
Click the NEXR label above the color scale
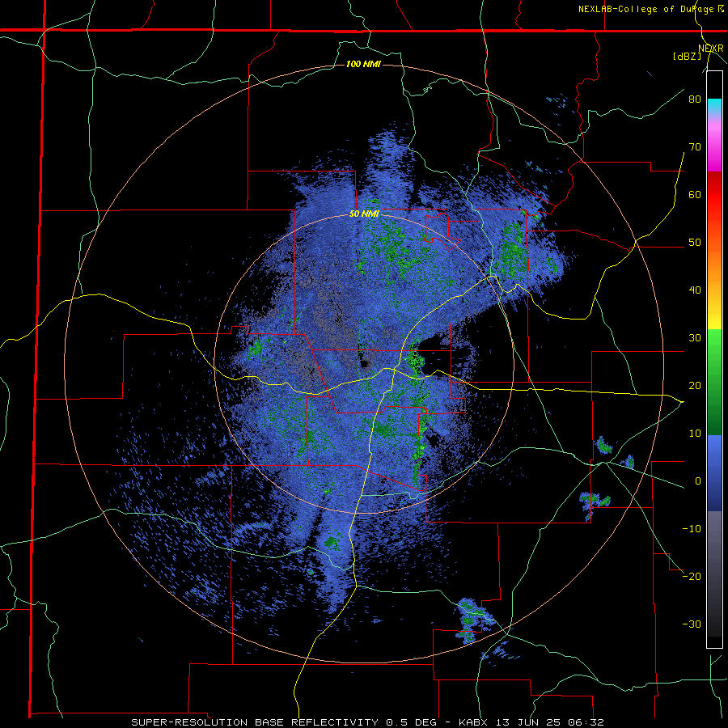[x=710, y=49]
